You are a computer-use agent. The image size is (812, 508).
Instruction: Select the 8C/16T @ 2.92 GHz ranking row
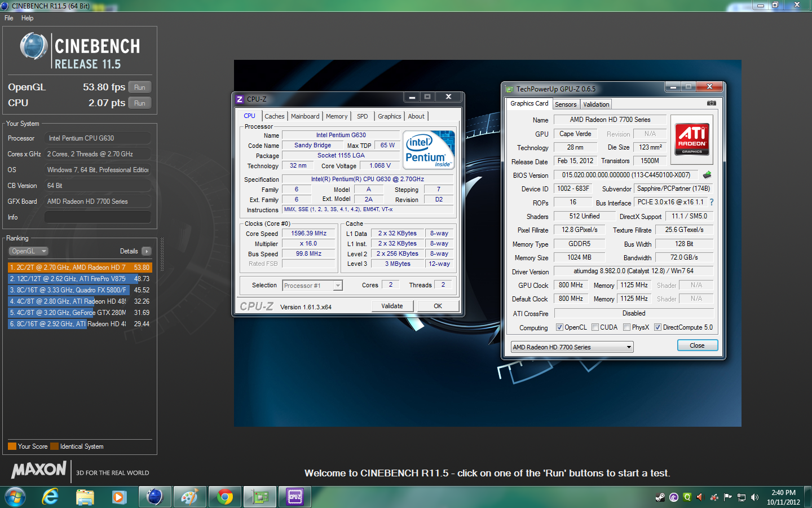(80, 324)
